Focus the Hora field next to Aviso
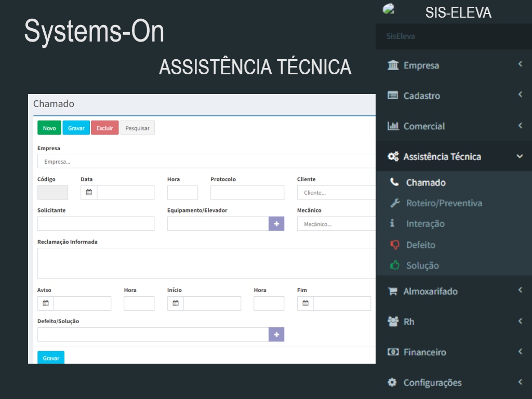This screenshot has height=399, width=532. click(x=139, y=303)
